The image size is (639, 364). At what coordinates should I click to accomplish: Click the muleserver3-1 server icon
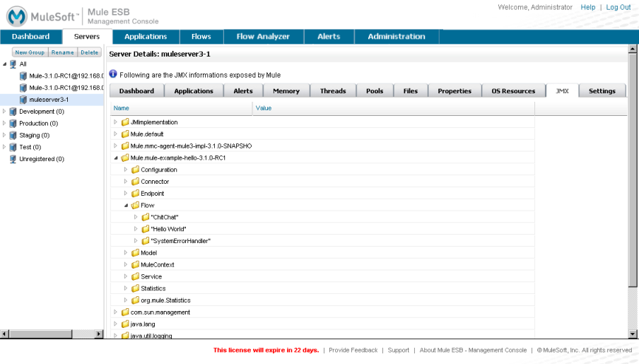click(23, 100)
